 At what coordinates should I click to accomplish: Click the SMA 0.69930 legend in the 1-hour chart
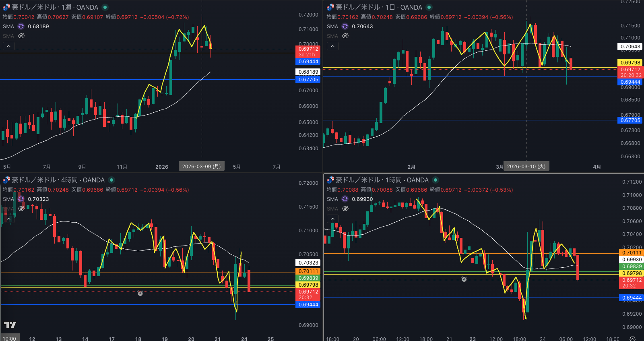pos(362,199)
